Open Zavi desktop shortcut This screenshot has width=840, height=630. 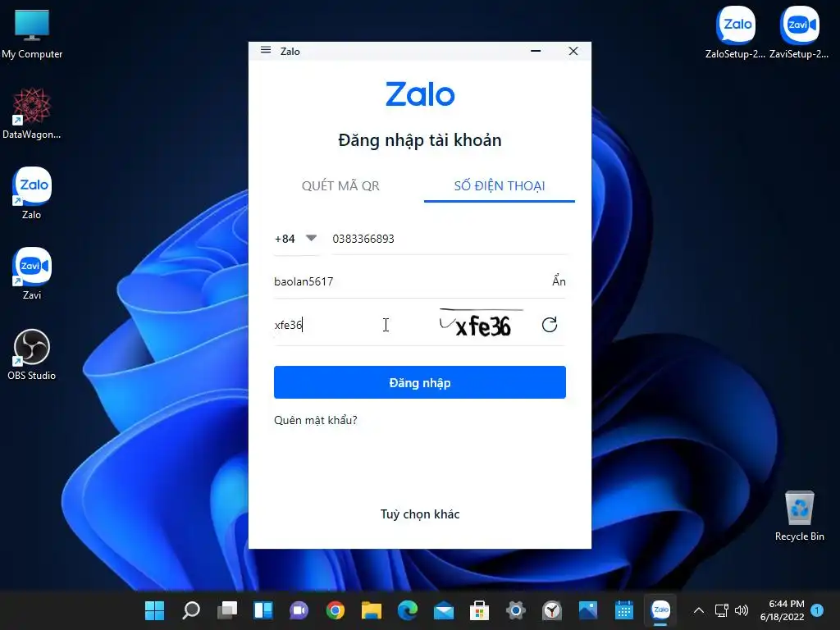click(x=32, y=274)
